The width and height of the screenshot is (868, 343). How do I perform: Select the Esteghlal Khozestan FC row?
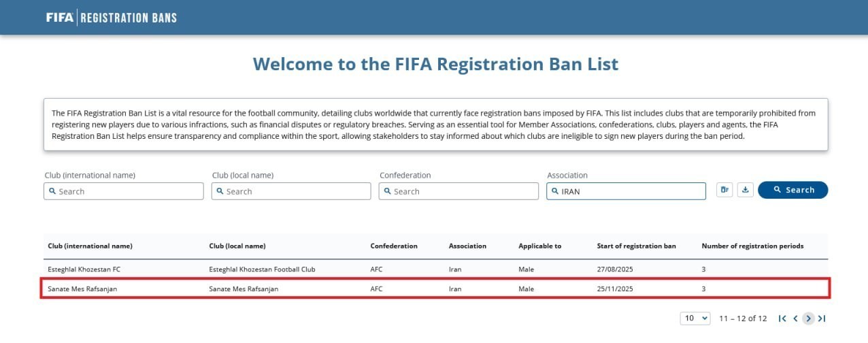(435, 269)
